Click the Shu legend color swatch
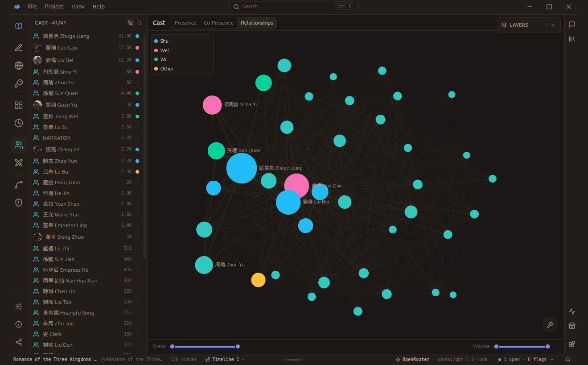Viewport: 588px width, 365px height. click(156, 41)
